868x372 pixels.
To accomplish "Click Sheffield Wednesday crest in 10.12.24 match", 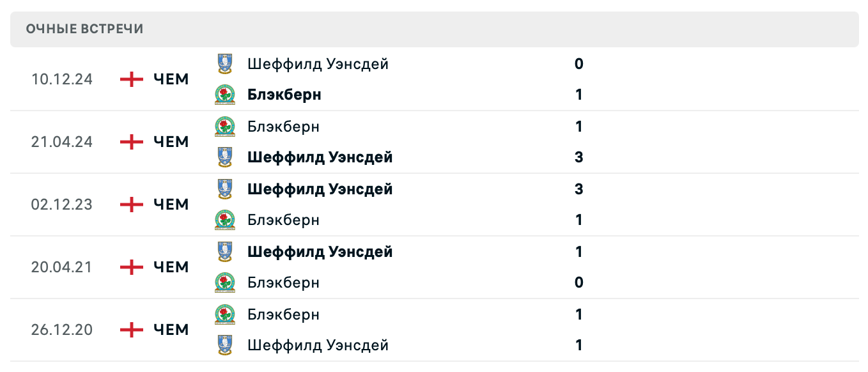I will coord(224,64).
